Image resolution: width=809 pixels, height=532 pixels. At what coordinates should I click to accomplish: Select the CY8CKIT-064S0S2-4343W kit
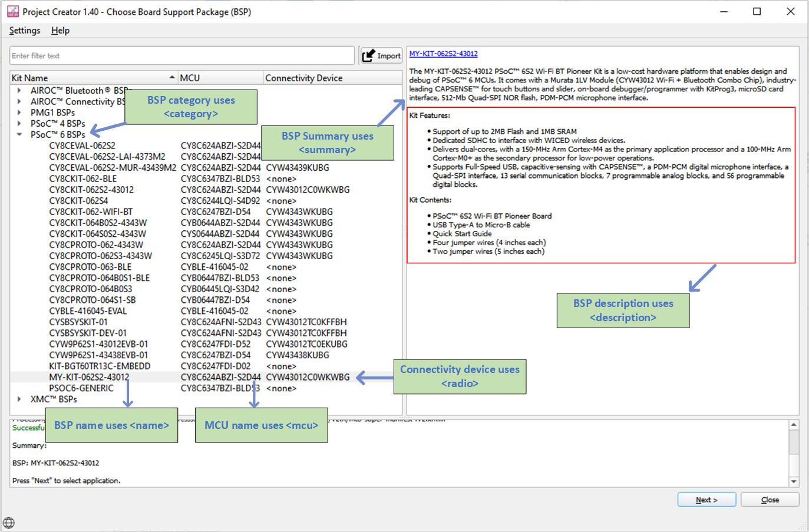tap(98, 234)
